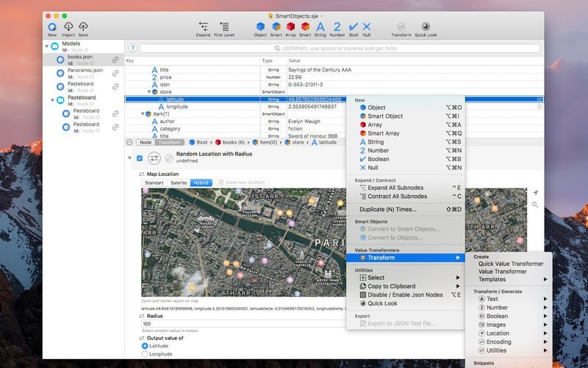Image resolution: width=588 pixels, height=368 pixels.
Task: Select books.json in the sidebar
Action: 83,60
